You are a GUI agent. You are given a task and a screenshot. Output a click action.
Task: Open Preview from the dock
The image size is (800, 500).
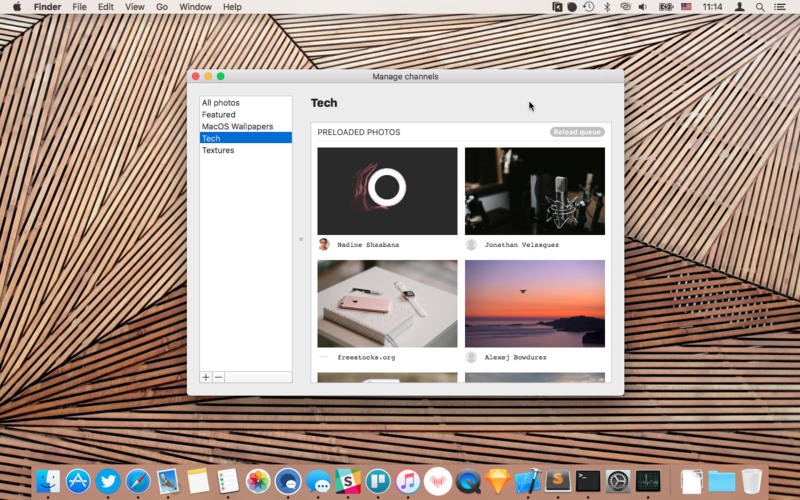pos(168,481)
